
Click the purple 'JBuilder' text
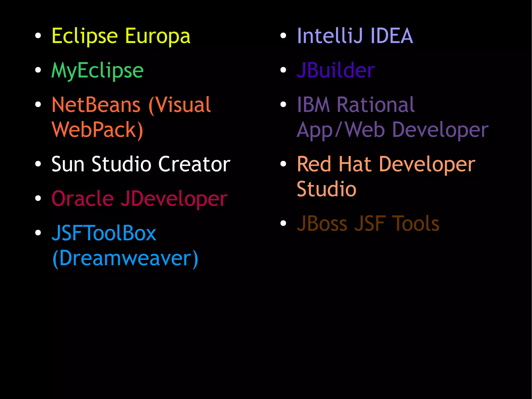point(336,70)
